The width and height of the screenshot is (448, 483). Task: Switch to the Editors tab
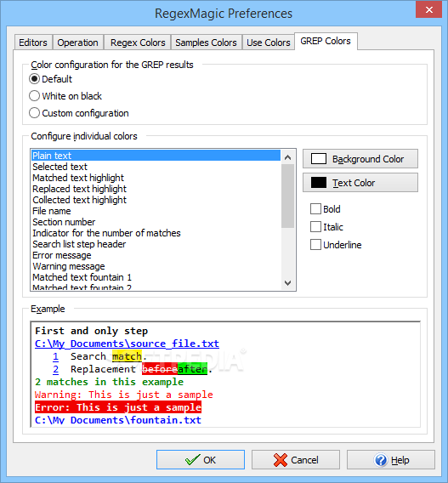[x=33, y=43]
